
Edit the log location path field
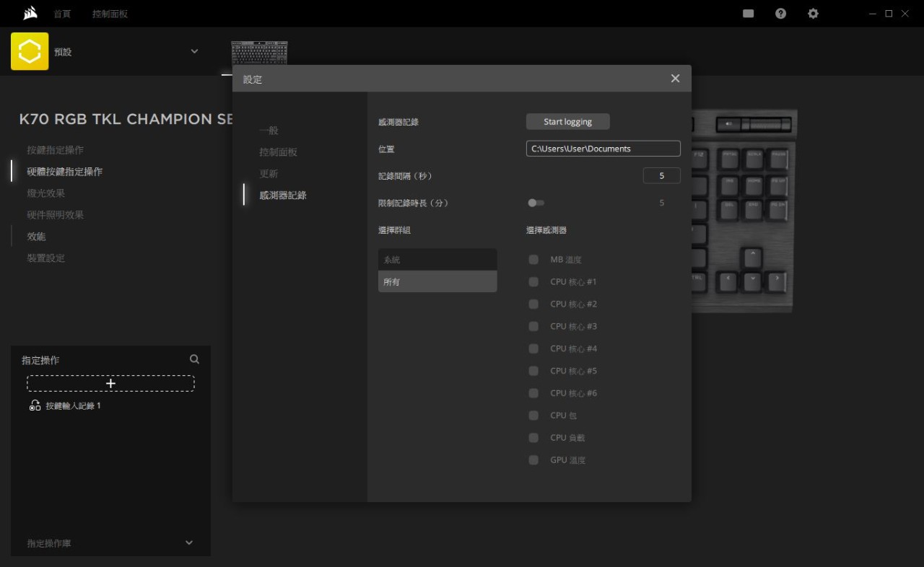[x=603, y=149]
